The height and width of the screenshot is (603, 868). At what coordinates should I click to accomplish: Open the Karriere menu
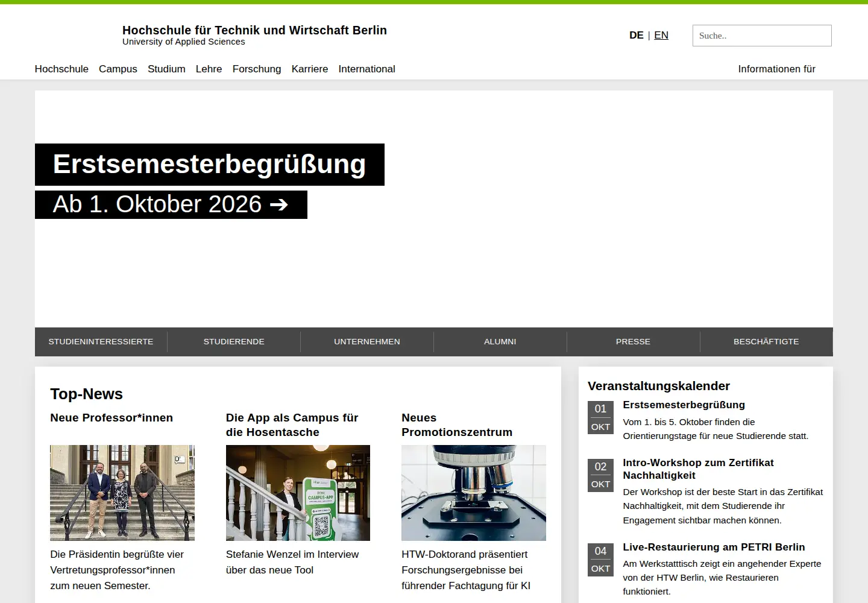click(x=310, y=69)
